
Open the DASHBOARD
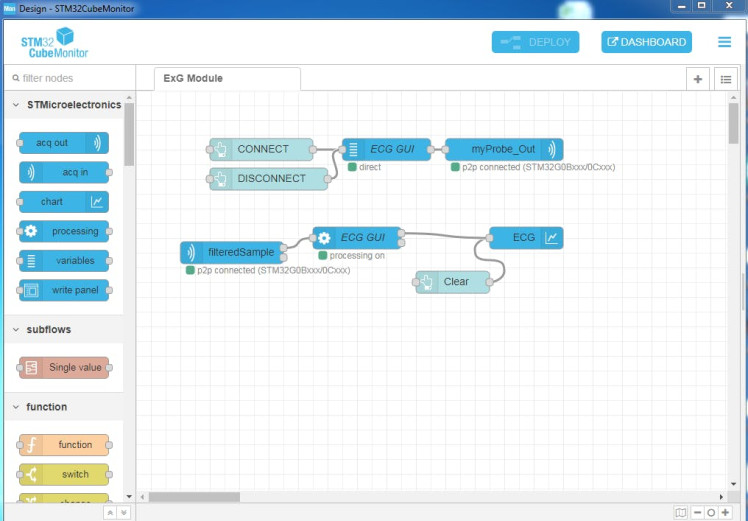coord(646,42)
